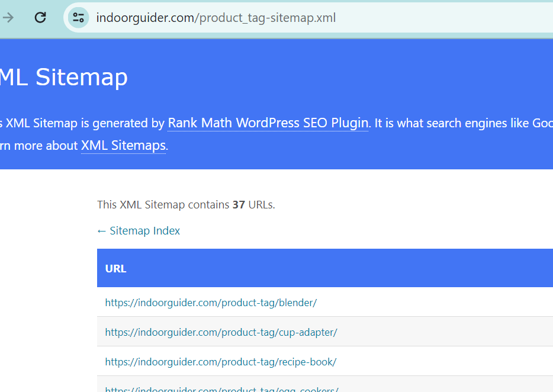This screenshot has height=392, width=553.
Task: Select the back navigation icon
Action: pyautogui.click(x=8, y=17)
